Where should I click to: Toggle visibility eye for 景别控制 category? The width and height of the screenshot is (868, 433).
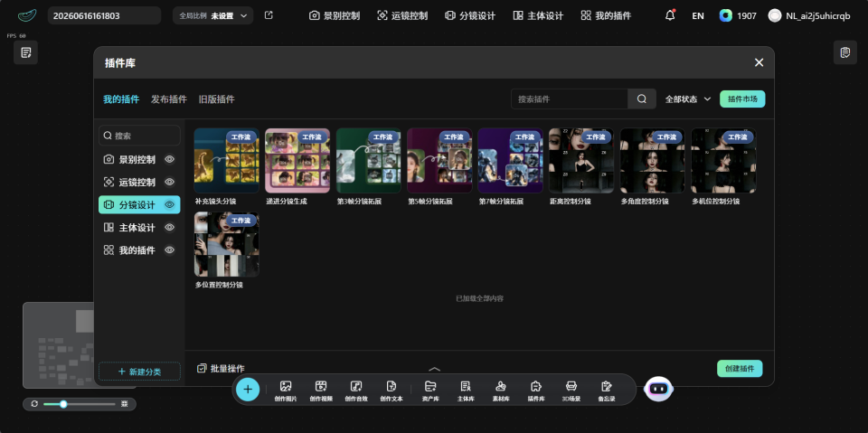coord(170,159)
